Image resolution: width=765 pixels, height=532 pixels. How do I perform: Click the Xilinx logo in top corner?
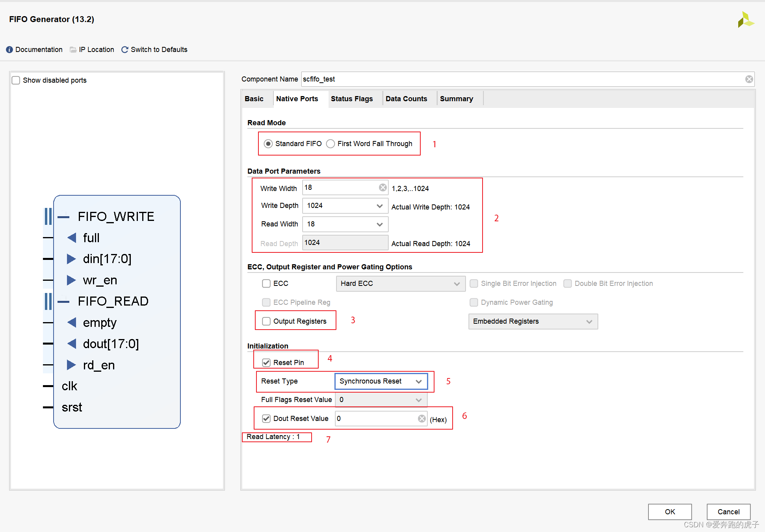(745, 20)
